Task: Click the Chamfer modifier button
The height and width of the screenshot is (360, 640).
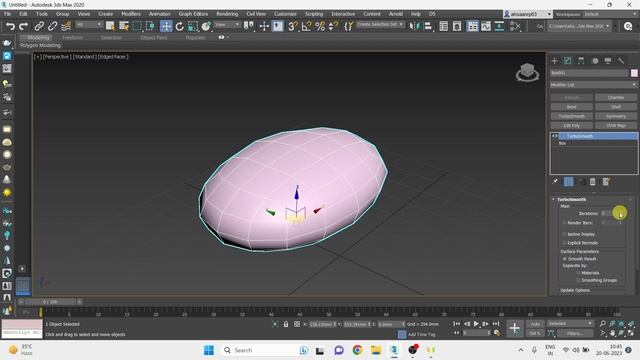Action: point(616,98)
